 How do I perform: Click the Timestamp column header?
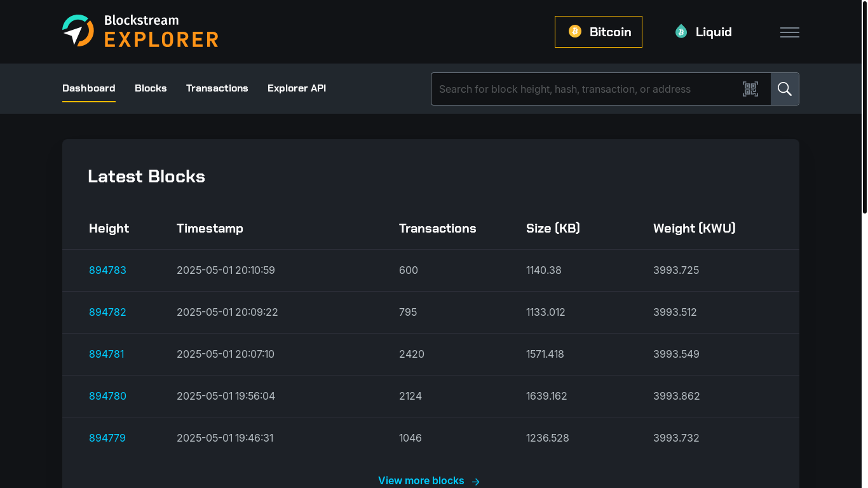pyautogui.click(x=210, y=228)
